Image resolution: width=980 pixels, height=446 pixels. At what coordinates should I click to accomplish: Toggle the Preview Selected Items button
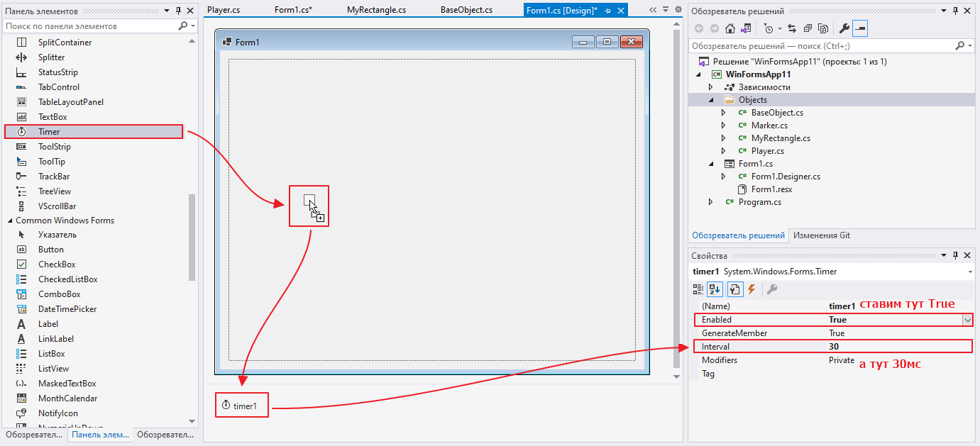pyautogui.click(x=860, y=29)
